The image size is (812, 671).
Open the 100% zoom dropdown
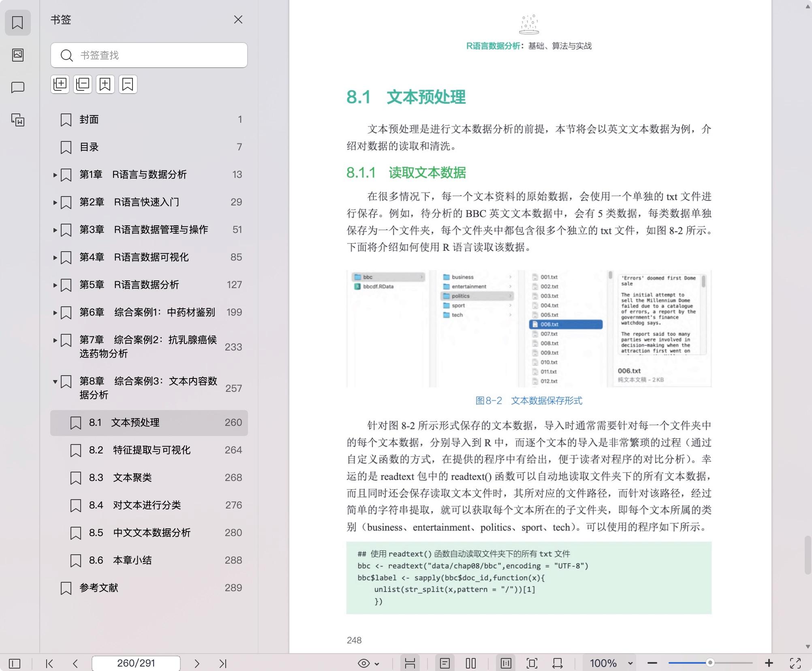tap(610, 663)
